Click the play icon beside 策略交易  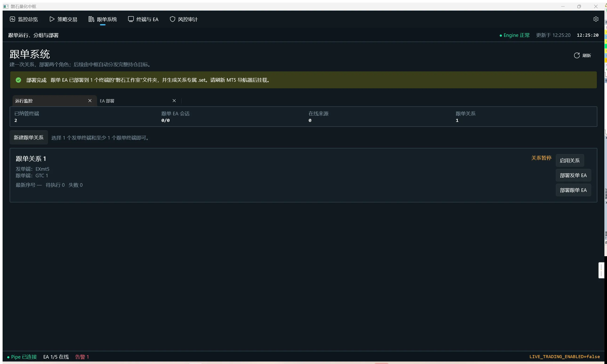tap(52, 19)
